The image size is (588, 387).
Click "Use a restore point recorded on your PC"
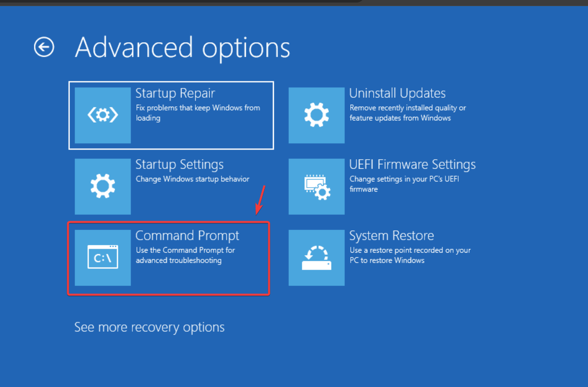point(410,255)
